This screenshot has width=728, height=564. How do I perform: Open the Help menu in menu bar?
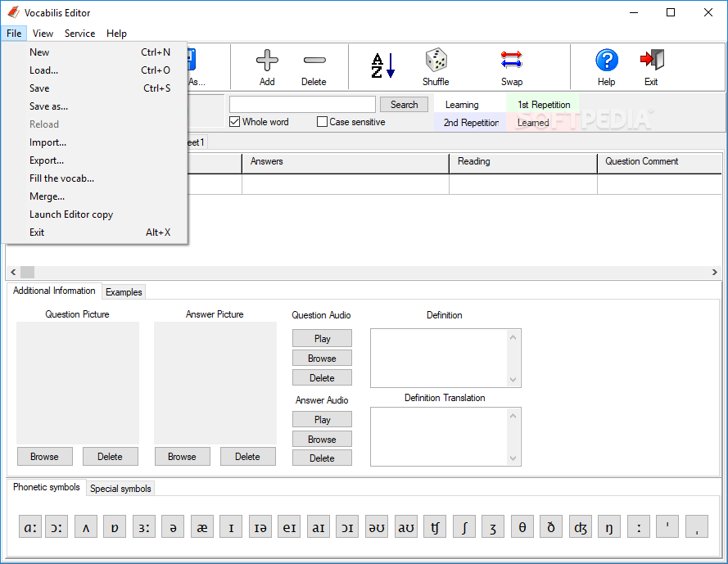116,34
